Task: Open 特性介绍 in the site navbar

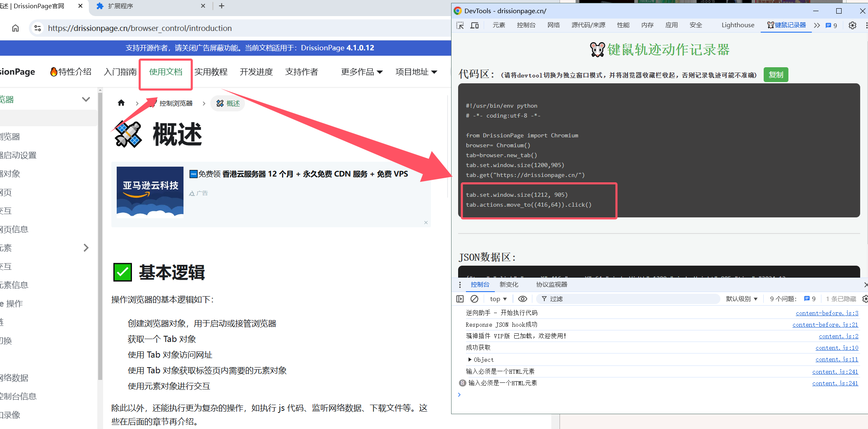Action: [x=71, y=72]
